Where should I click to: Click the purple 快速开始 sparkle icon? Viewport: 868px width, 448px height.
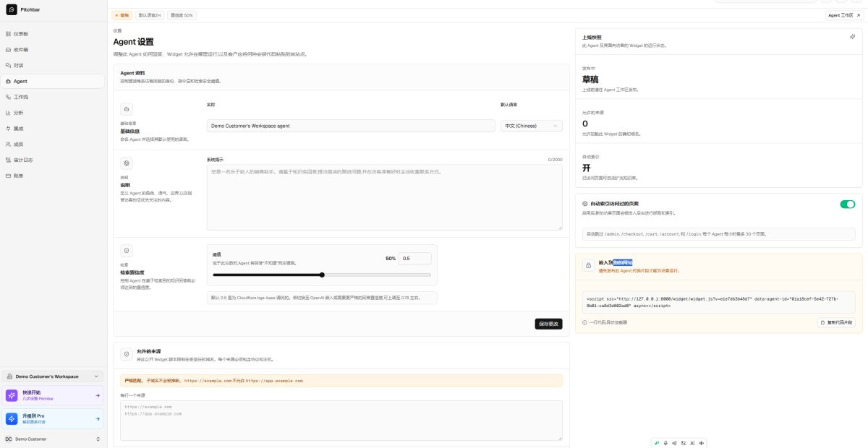pos(12,395)
